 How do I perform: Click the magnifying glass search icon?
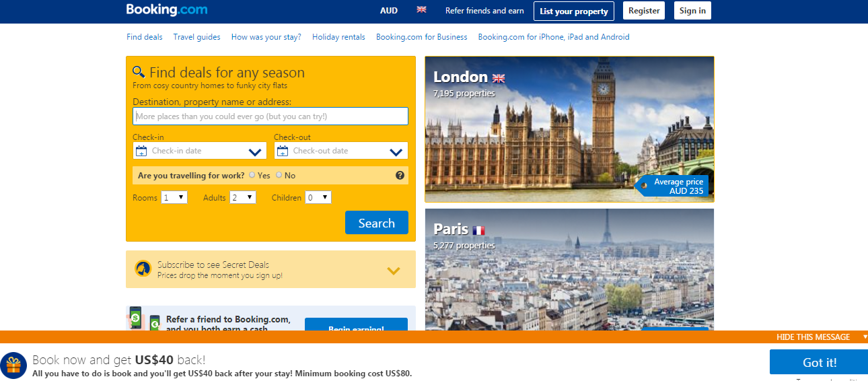coord(139,72)
